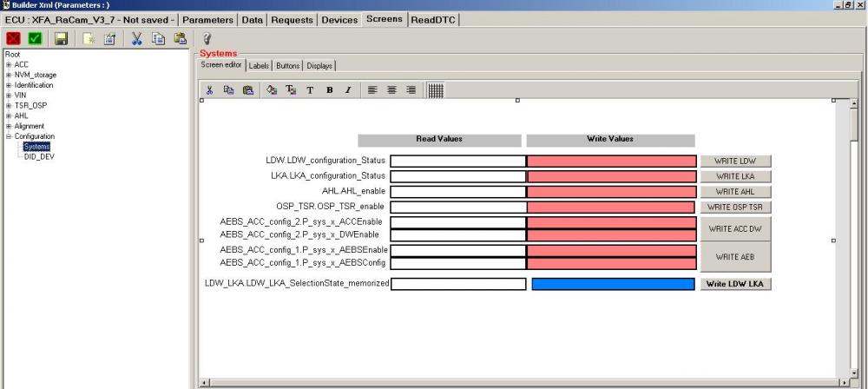Select the AEBS_ACC_config_1.P_sys_x_AEBSConfig label
Image resolution: width=868 pixels, height=389 pixels.
tap(303, 262)
